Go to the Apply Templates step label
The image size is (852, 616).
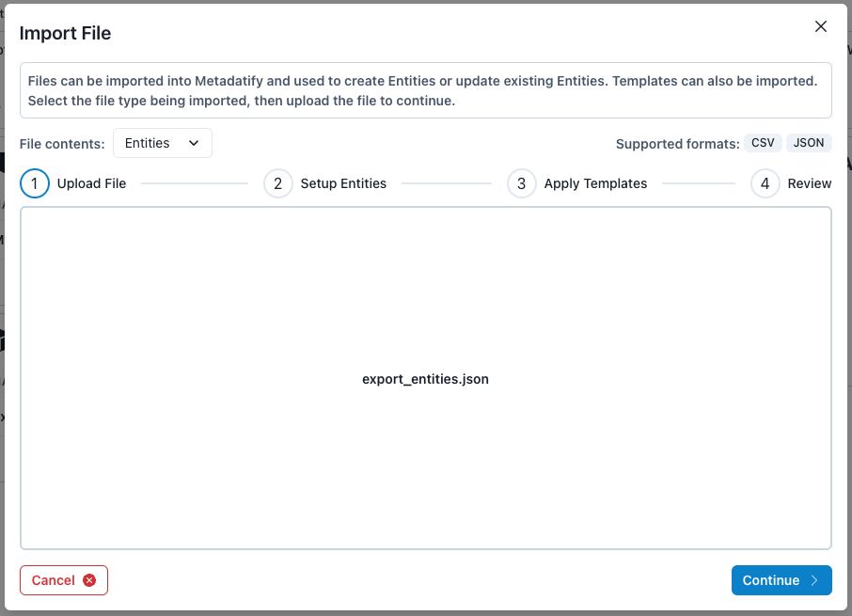click(595, 183)
